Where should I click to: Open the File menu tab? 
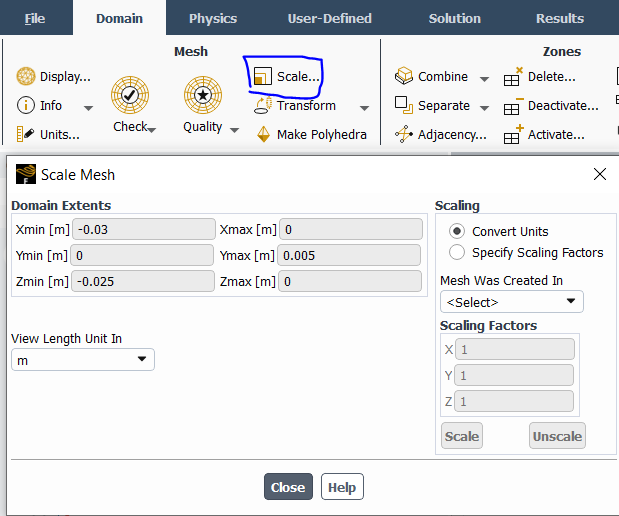click(x=35, y=18)
